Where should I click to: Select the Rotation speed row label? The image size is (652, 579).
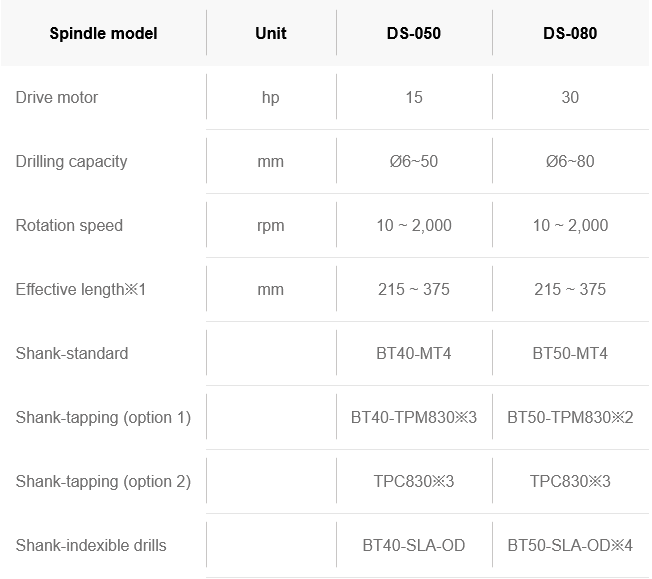(x=69, y=226)
